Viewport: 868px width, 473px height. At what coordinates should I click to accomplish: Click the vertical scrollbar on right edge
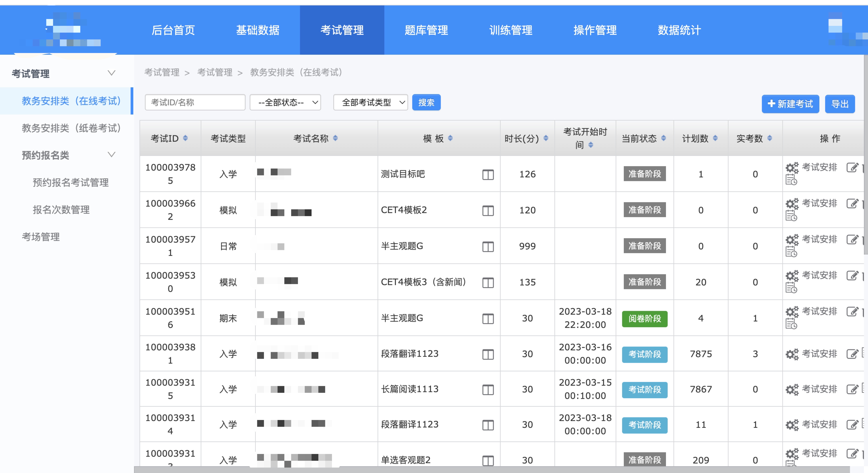tap(866, 155)
